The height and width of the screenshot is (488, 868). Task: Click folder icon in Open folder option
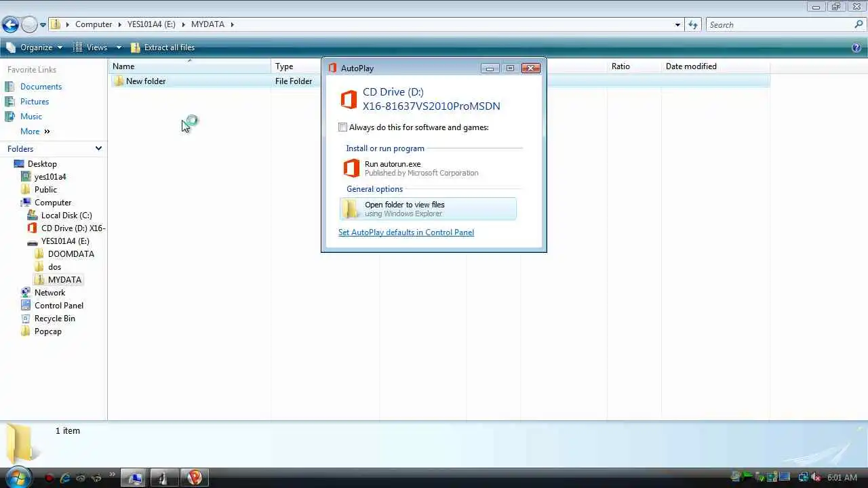[x=351, y=209]
